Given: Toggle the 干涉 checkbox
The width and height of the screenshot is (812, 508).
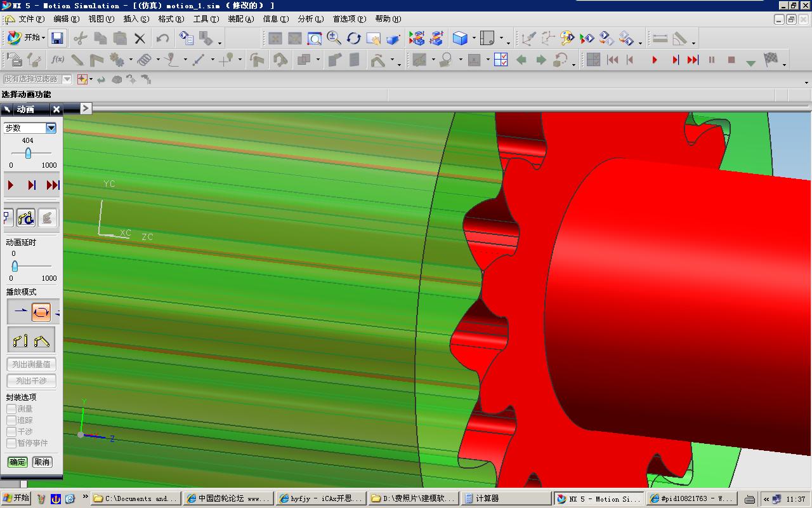Looking at the screenshot, I should click(x=11, y=432).
